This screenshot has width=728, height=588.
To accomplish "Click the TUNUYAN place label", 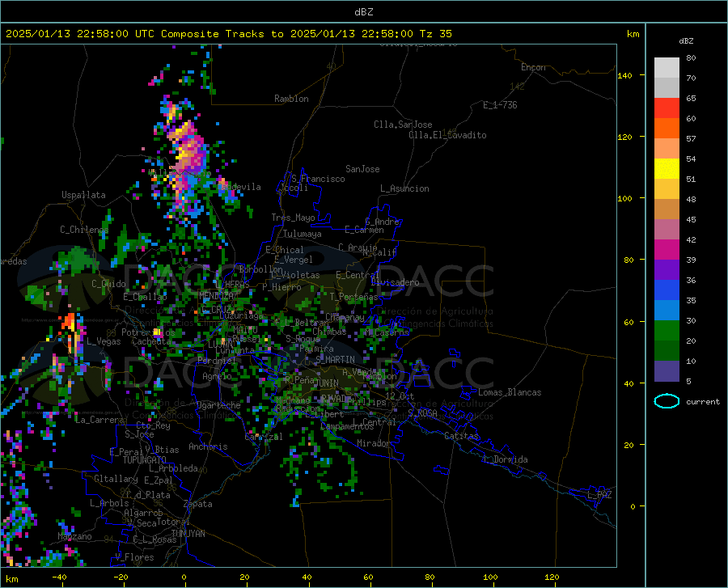I will pyautogui.click(x=188, y=534).
